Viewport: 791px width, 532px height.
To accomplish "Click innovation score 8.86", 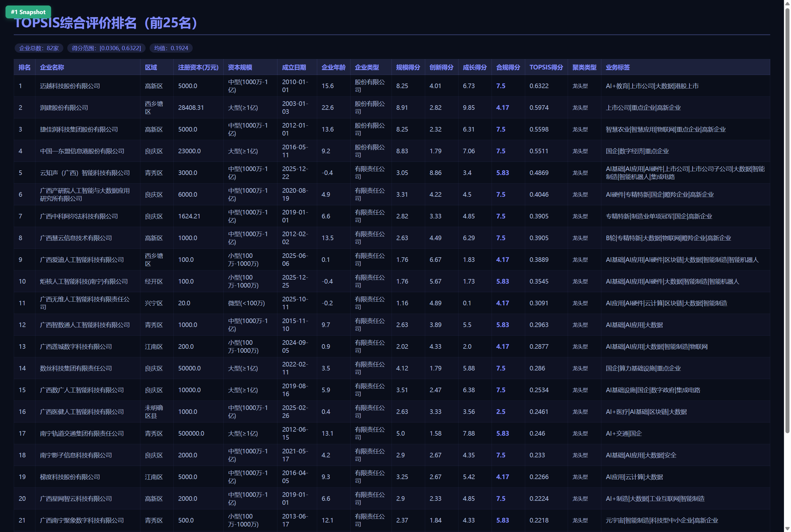I will coord(436,173).
